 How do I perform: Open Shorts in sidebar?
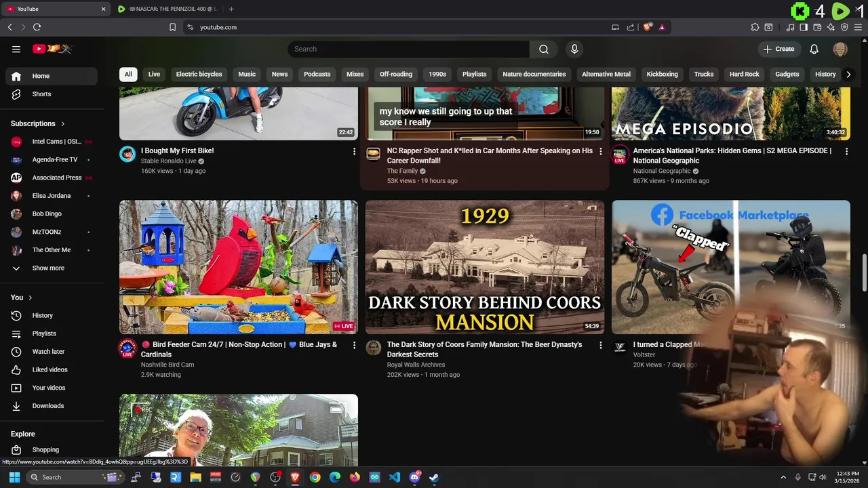52,94
